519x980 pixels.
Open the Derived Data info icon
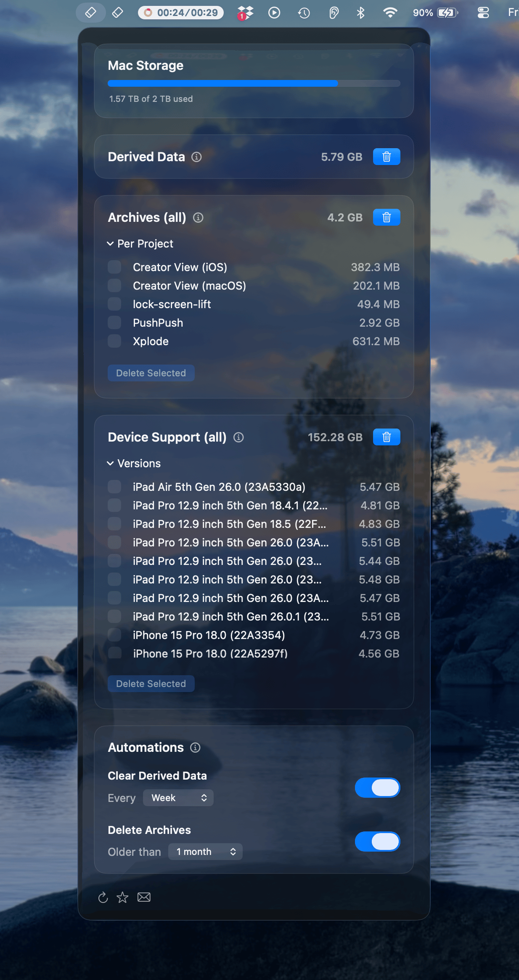click(x=196, y=157)
